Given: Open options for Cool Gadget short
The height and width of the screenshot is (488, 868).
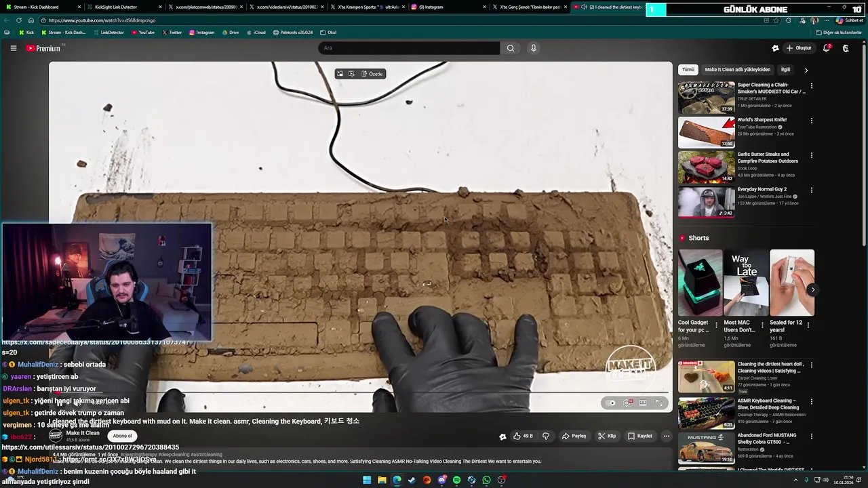Looking at the screenshot, I should tap(716, 325).
